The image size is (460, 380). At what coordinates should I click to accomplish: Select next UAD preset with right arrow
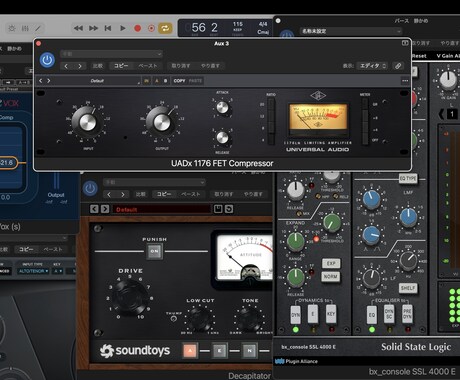[49, 81]
